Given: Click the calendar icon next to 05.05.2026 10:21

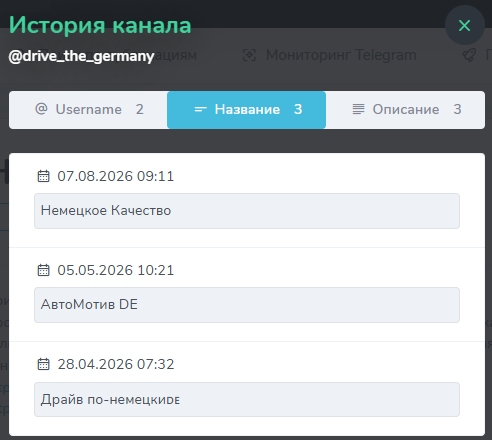Looking at the screenshot, I should pos(43,270).
